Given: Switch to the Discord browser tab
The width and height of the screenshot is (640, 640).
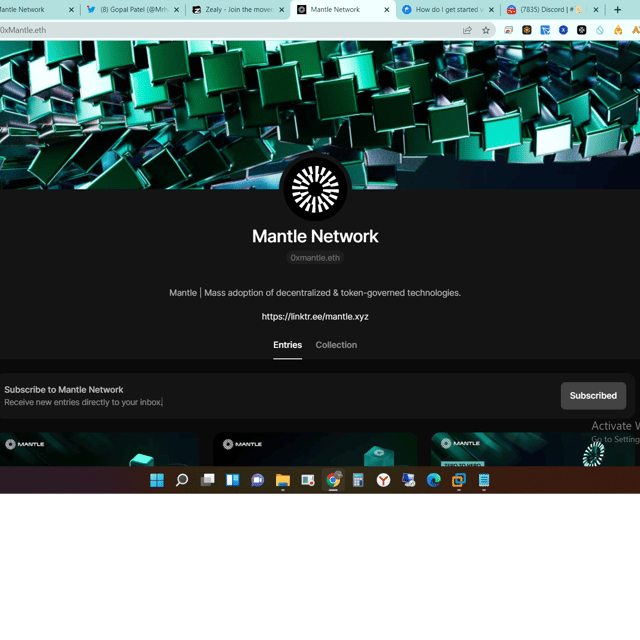Looking at the screenshot, I should (x=553, y=9).
